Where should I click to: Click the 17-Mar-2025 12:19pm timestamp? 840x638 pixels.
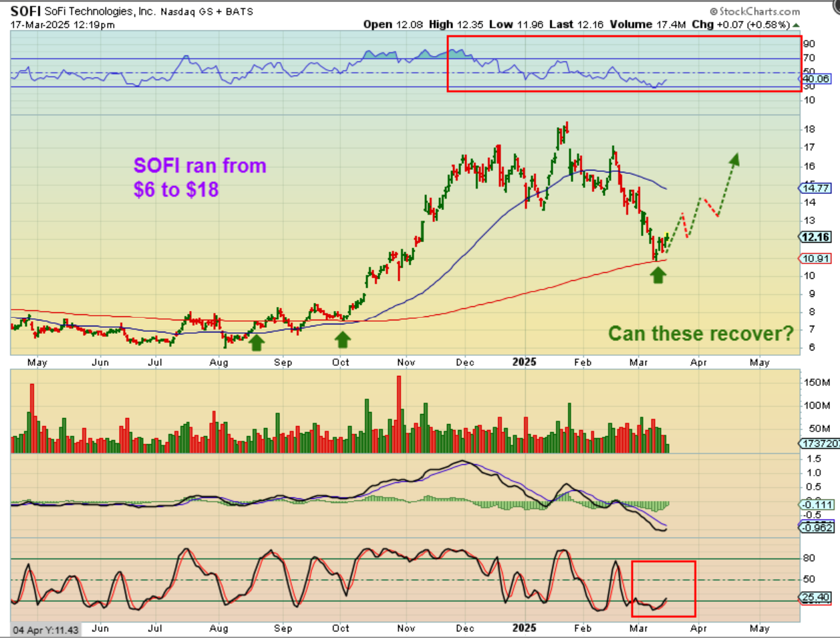click(x=62, y=25)
